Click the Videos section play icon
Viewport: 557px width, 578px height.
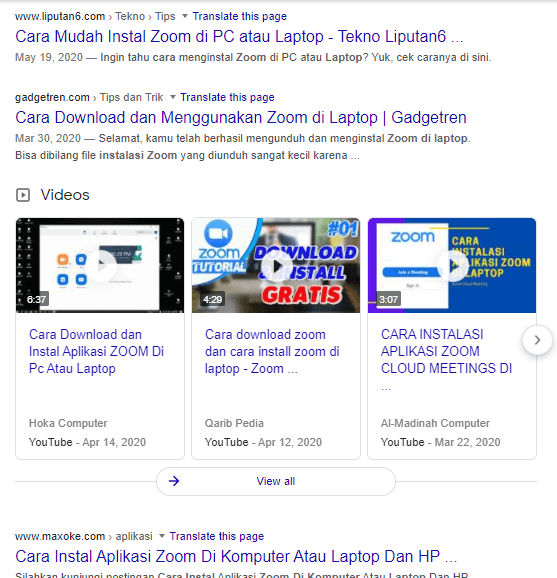tap(23, 195)
